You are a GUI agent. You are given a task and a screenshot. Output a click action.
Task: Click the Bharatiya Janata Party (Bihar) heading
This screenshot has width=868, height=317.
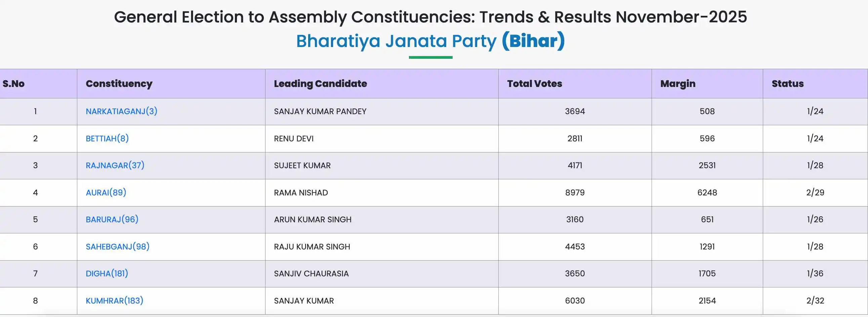430,41
